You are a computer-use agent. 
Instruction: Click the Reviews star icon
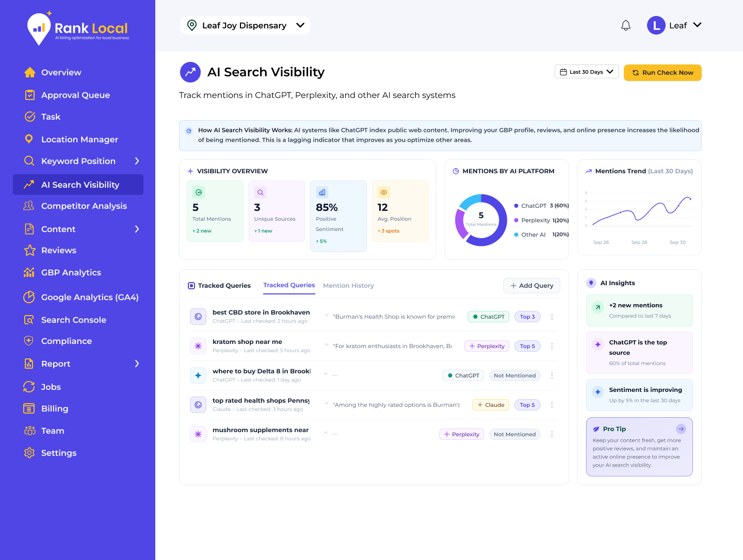click(29, 250)
